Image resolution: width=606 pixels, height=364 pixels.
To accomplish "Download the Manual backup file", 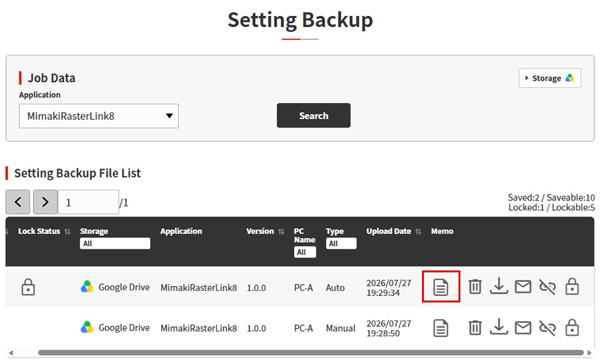I will pyautogui.click(x=499, y=327).
